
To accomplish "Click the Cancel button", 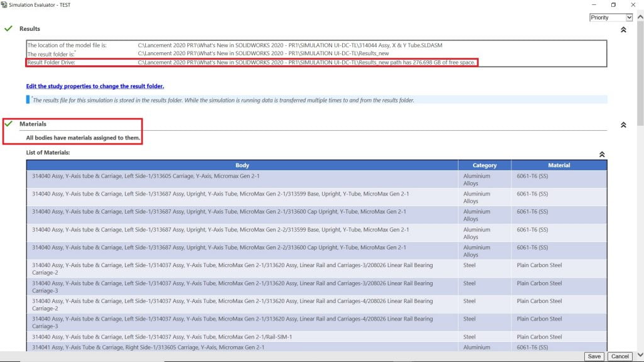I will point(619,356).
